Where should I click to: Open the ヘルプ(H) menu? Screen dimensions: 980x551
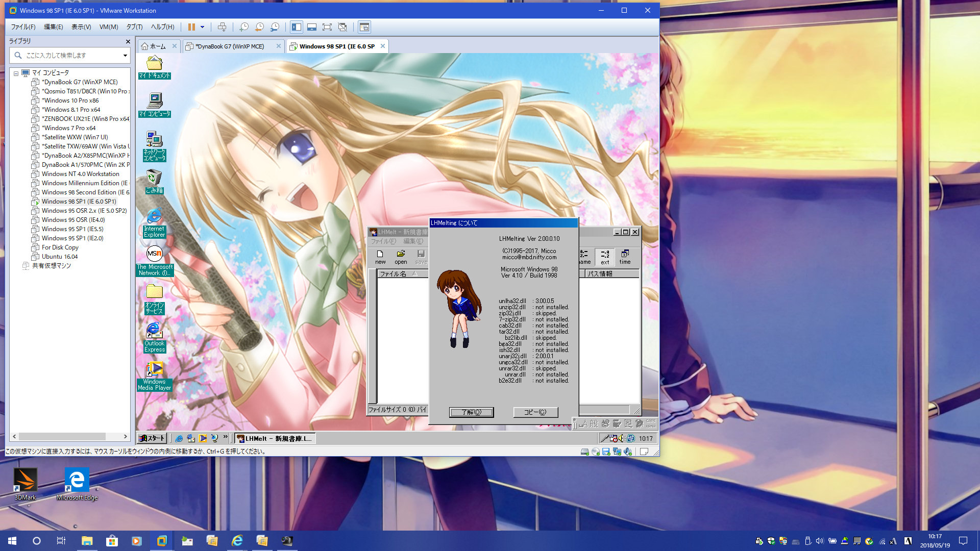tap(162, 27)
